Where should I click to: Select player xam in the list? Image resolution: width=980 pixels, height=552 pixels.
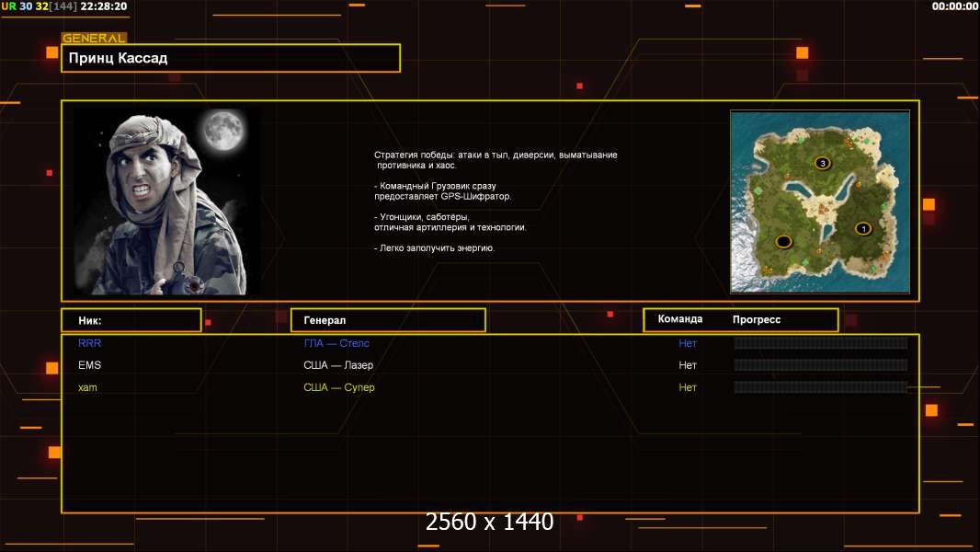(88, 387)
